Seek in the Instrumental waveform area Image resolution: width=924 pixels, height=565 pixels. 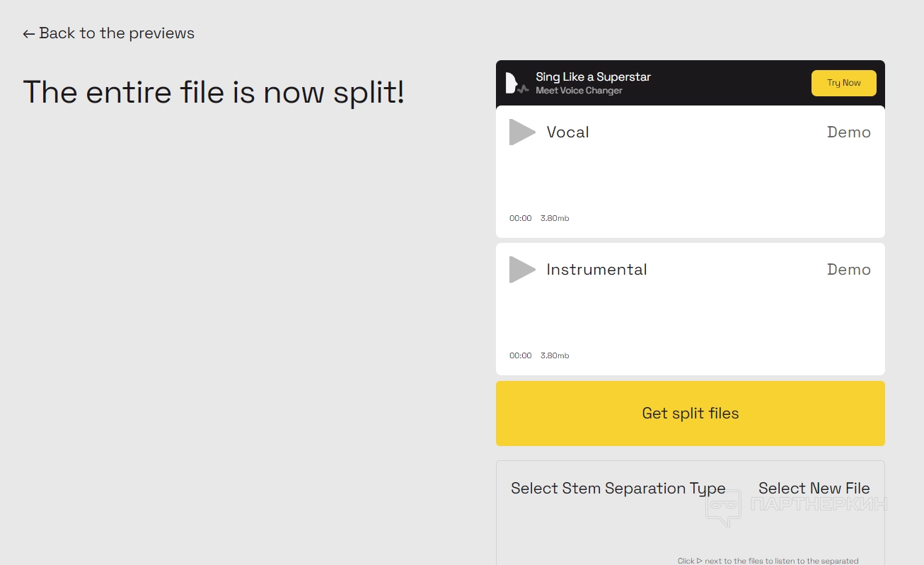(690, 314)
